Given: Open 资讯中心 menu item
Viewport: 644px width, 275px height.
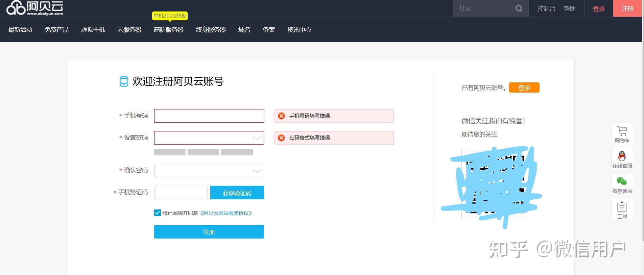Looking at the screenshot, I should pyautogui.click(x=299, y=30).
